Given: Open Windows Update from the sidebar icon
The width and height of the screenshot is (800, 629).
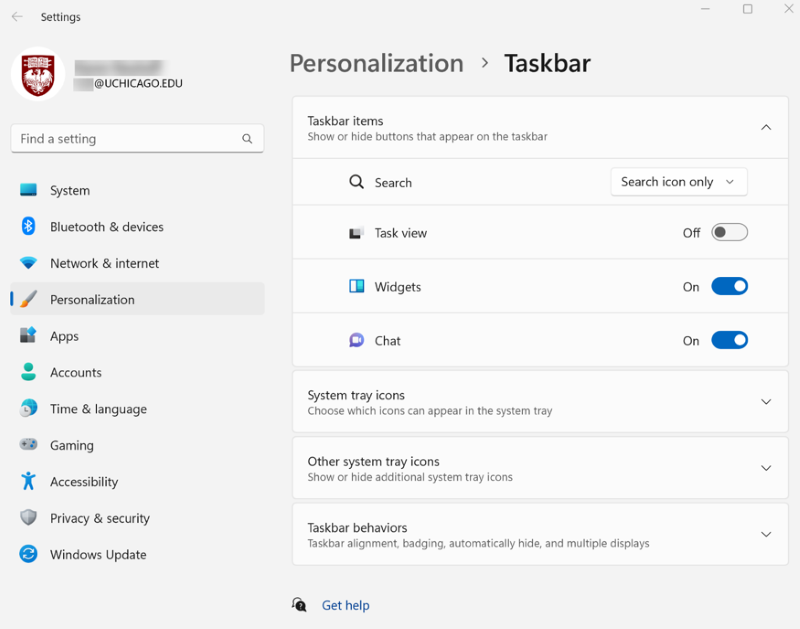Looking at the screenshot, I should [x=27, y=554].
